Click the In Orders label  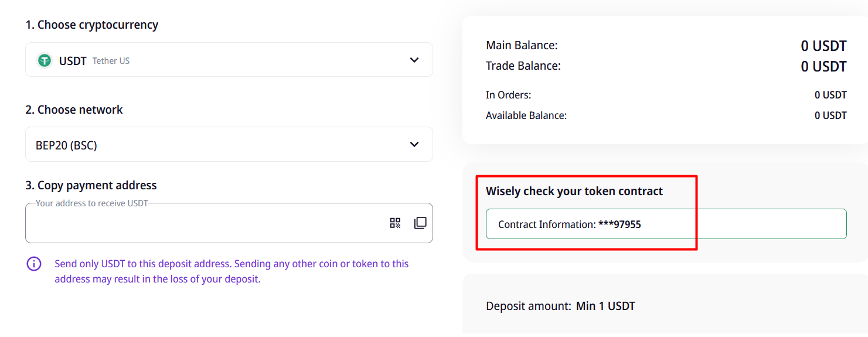coord(508,95)
